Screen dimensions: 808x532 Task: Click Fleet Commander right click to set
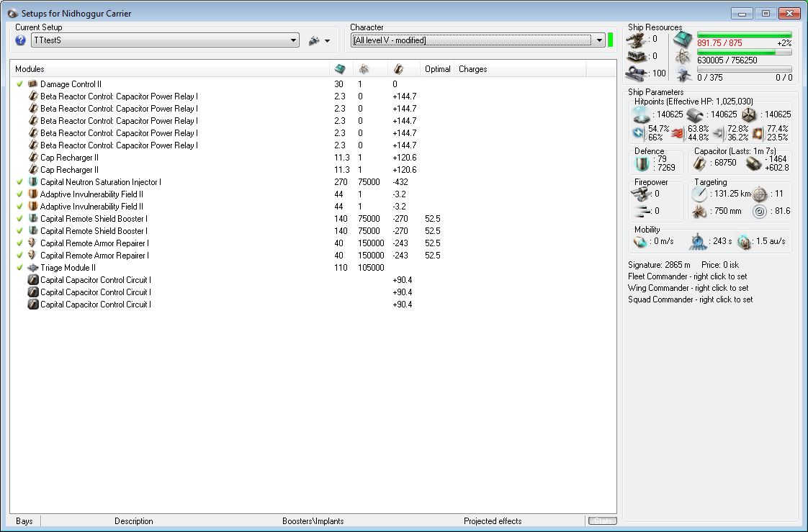click(x=688, y=276)
